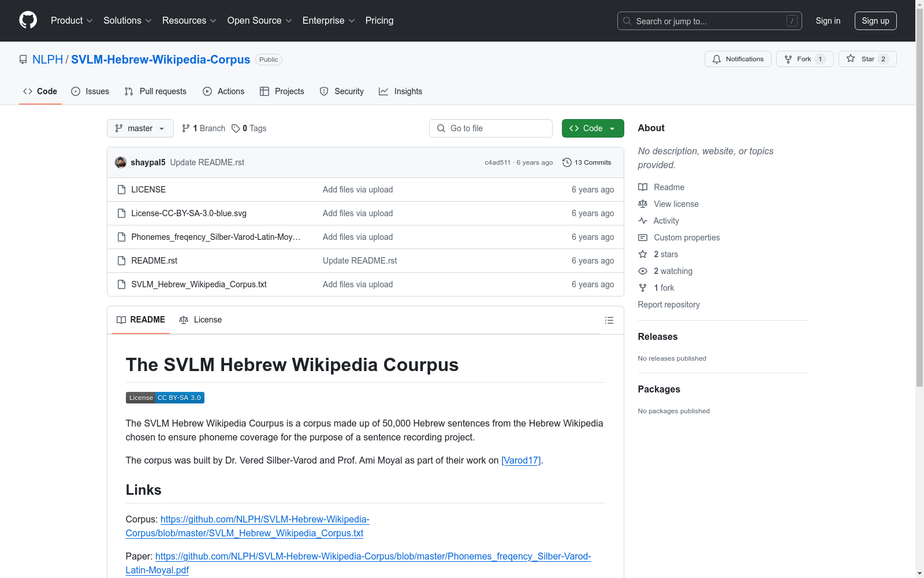Screen dimensions: 924x578
Task: Click the SVLM_Hebrew_Wikipedia_Corpus.txt file icon
Action: 121,284
